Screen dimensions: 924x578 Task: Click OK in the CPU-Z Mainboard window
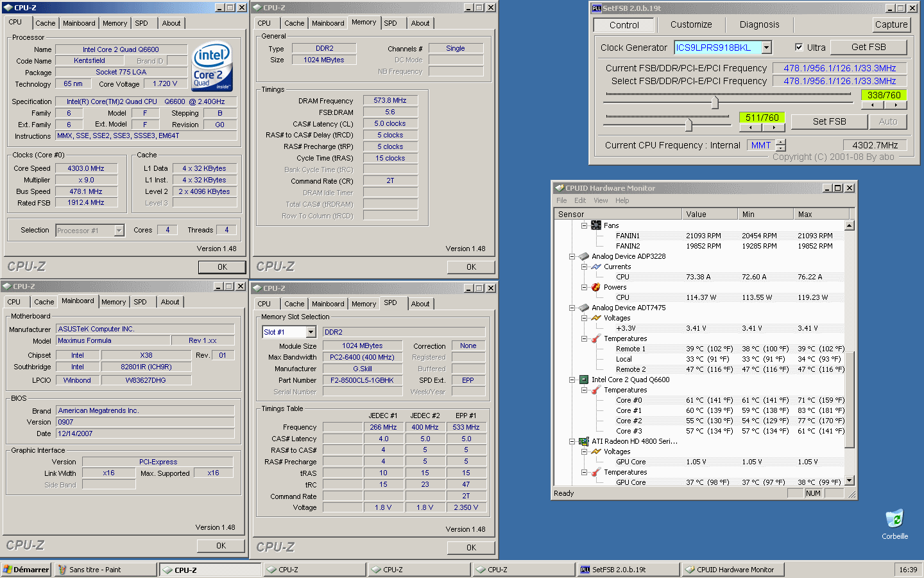(221, 546)
